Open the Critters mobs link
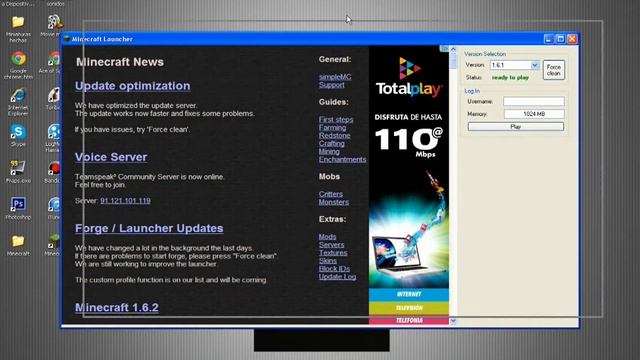 (x=331, y=194)
